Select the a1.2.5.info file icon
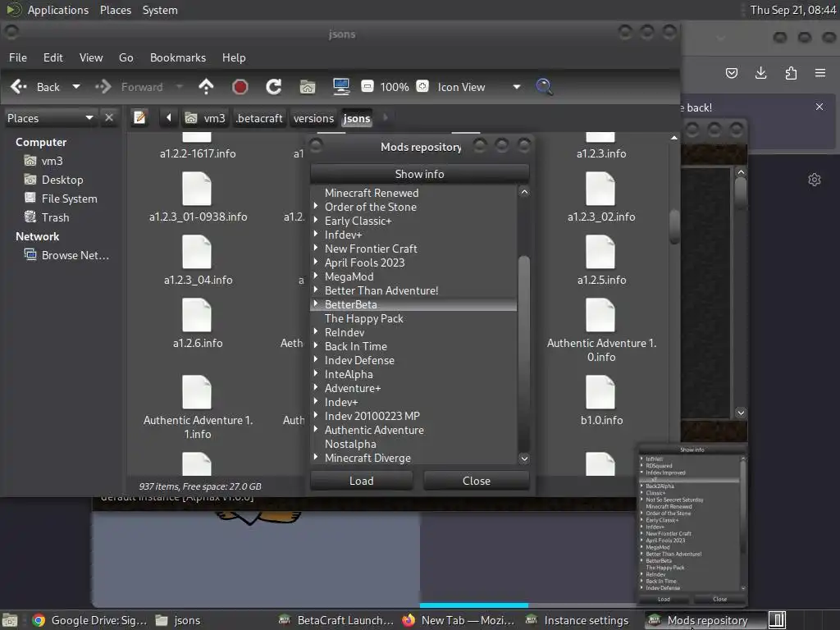 click(x=600, y=253)
